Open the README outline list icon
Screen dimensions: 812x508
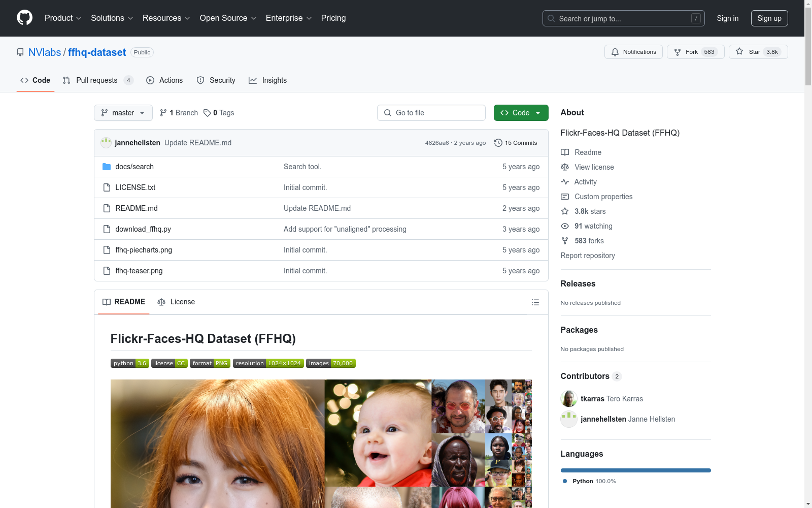tap(535, 302)
